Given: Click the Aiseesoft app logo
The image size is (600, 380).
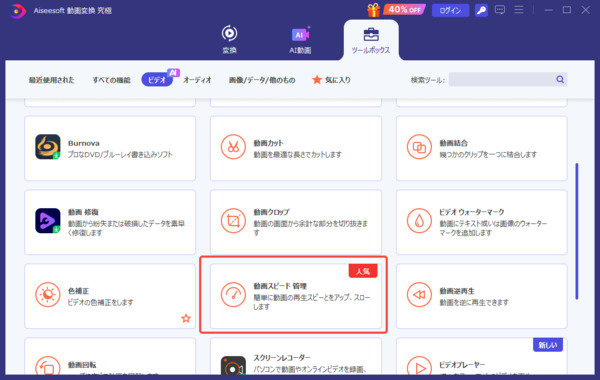Looking at the screenshot, I should click(17, 11).
